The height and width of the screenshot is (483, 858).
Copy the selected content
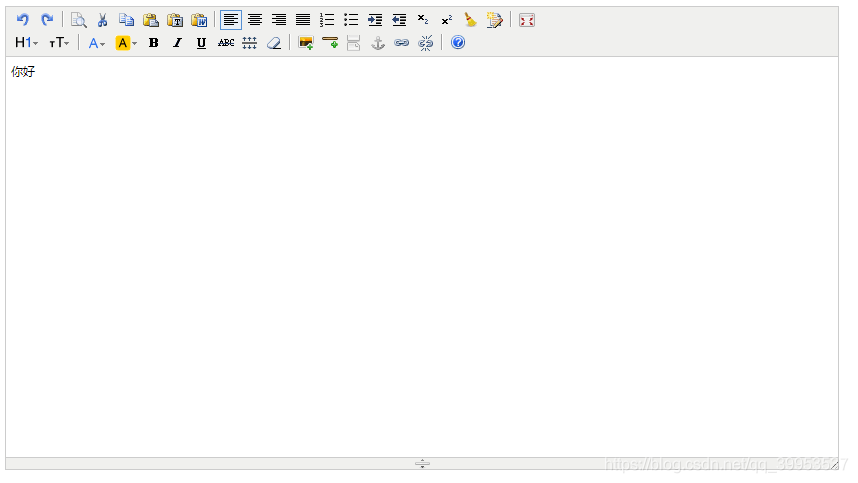[126, 20]
